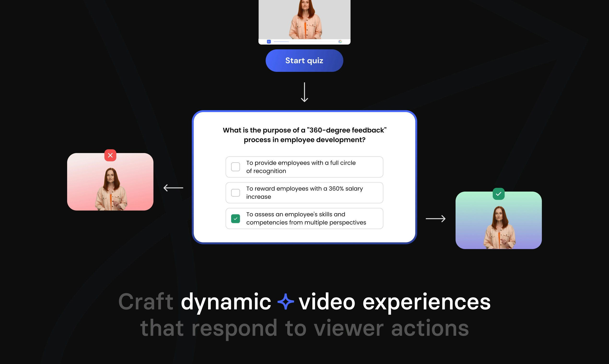
Task: Click the red X wrong-answer badge
Action: click(110, 155)
